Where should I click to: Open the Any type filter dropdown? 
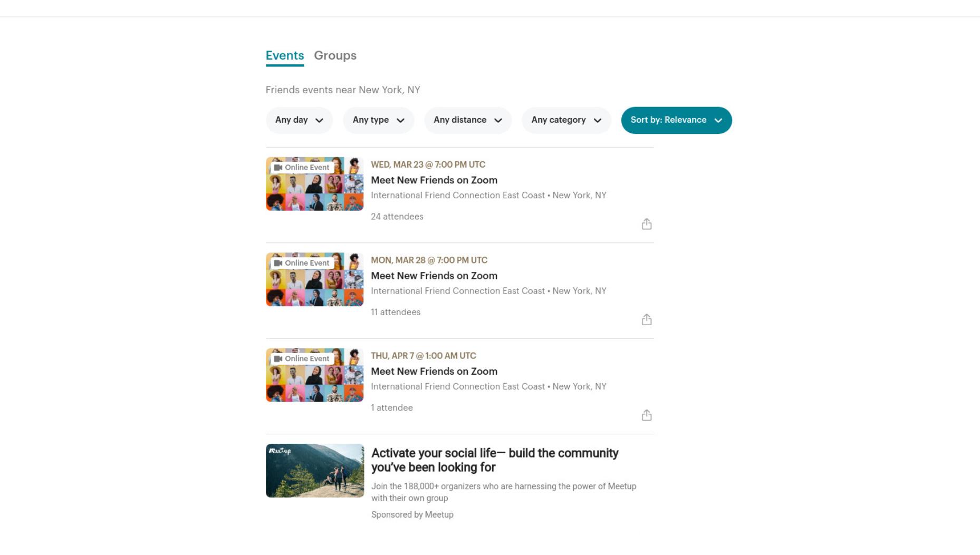coord(379,120)
